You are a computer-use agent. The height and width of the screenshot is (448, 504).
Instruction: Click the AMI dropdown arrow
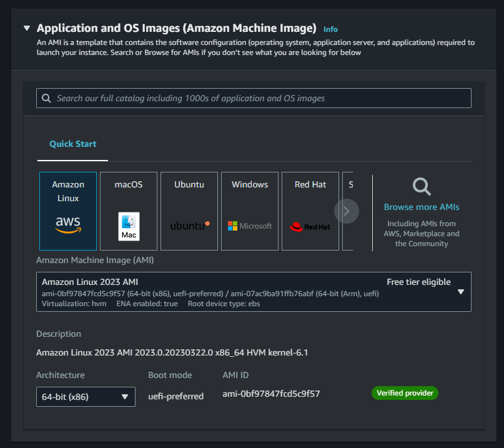[x=461, y=292]
